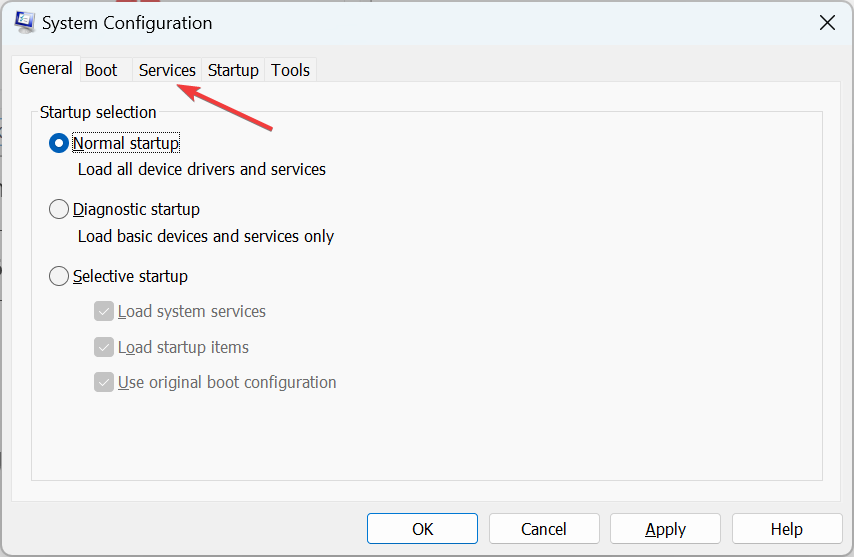Select the General tab

click(46, 69)
